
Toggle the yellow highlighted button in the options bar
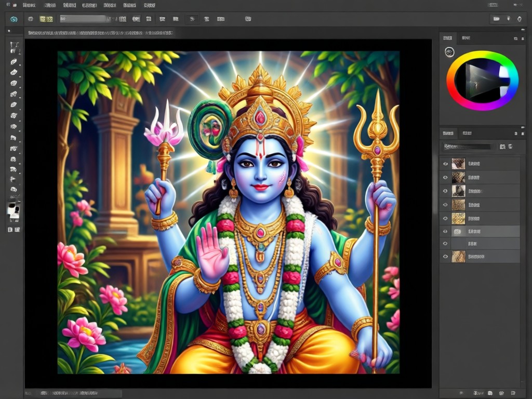point(46,19)
